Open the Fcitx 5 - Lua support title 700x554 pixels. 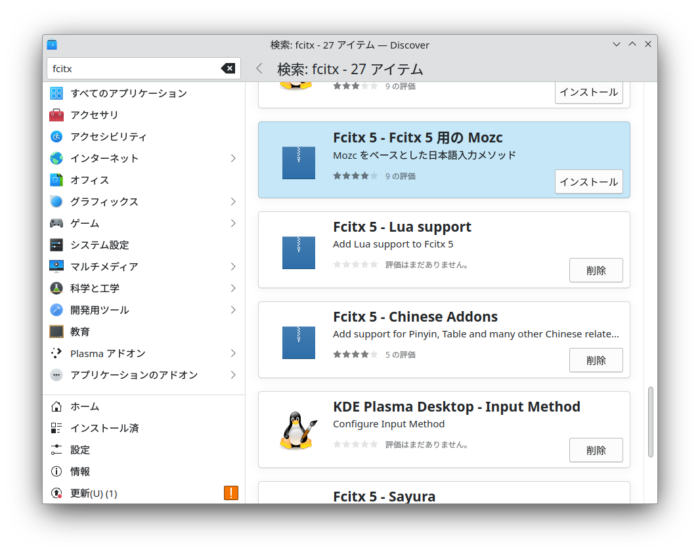[402, 227]
